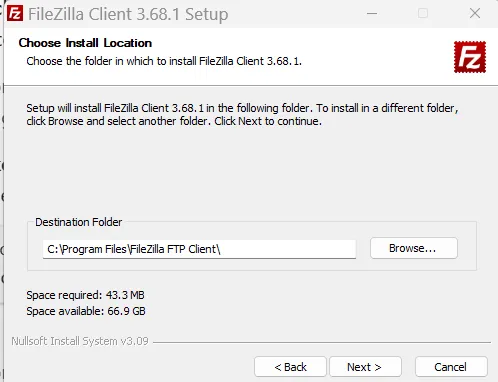Click the "Choose Install Location" heading

click(x=85, y=43)
